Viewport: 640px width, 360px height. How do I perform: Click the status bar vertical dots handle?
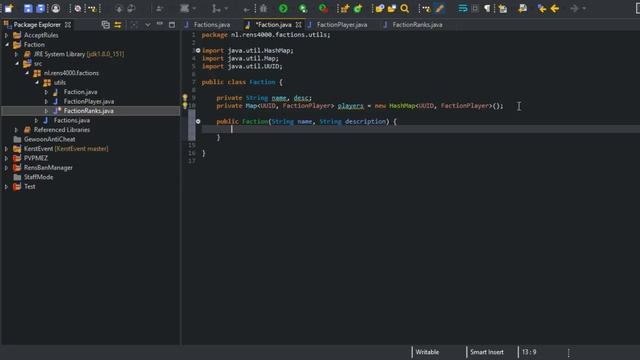pyautogui.click(x=568, y=353)
